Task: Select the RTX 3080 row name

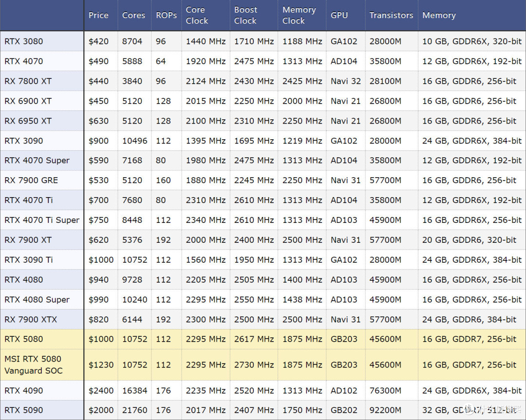Action: pos(23,41)
